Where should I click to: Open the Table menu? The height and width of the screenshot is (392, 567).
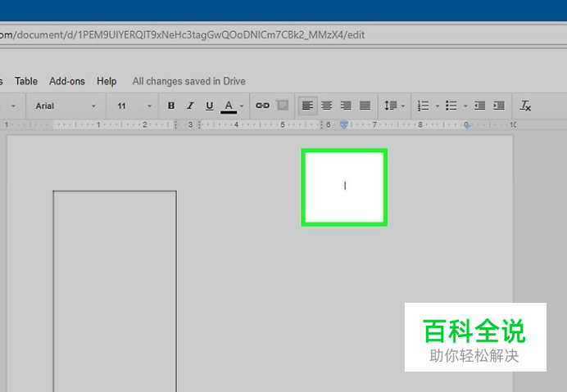26,81
